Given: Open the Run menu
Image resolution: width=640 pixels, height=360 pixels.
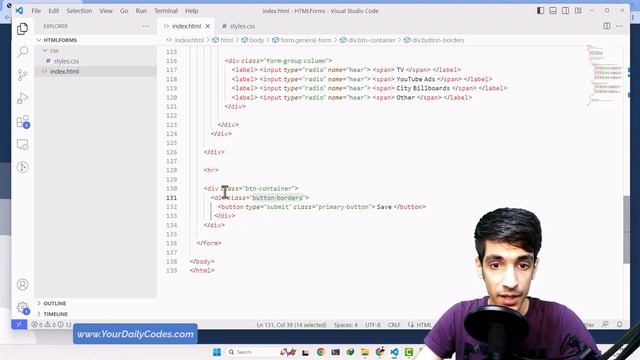Looking at the screenshot, I should tap(141, 11).
